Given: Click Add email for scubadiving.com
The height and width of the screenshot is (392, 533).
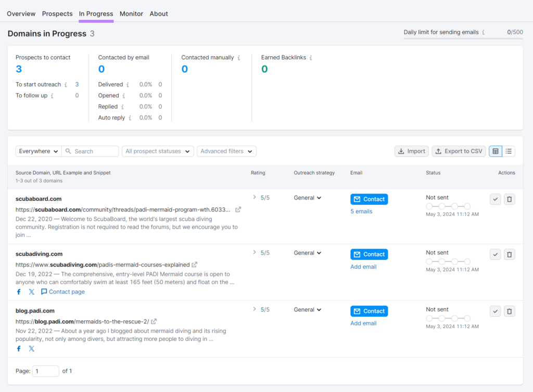Looking at the screenshot, I should point(363,267).
